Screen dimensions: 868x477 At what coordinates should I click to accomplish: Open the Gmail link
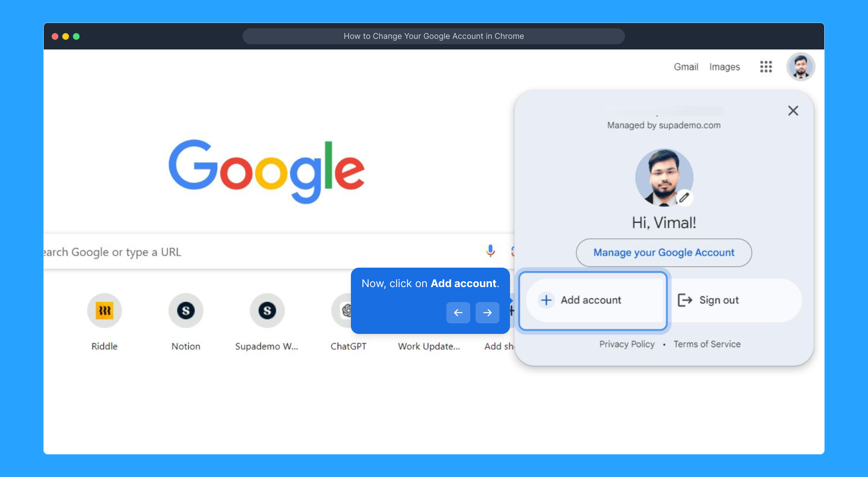(685, 67)
